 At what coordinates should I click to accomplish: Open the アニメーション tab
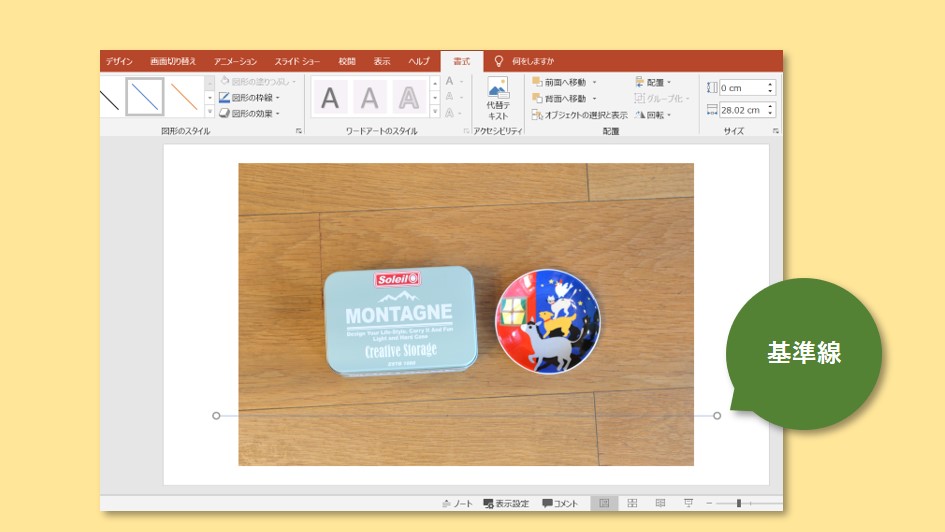click(x=235, y=62)
